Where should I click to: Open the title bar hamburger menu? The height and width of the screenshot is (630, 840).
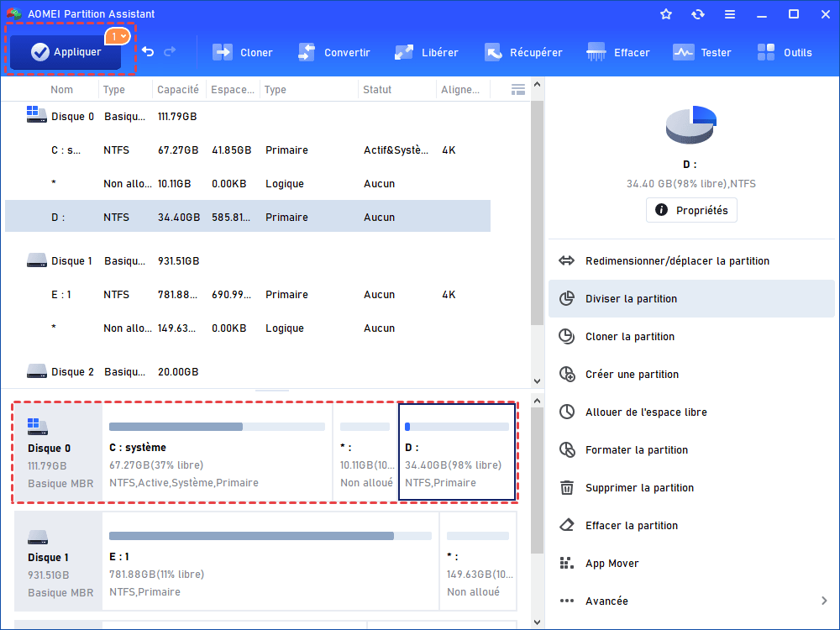coord(730,14)
